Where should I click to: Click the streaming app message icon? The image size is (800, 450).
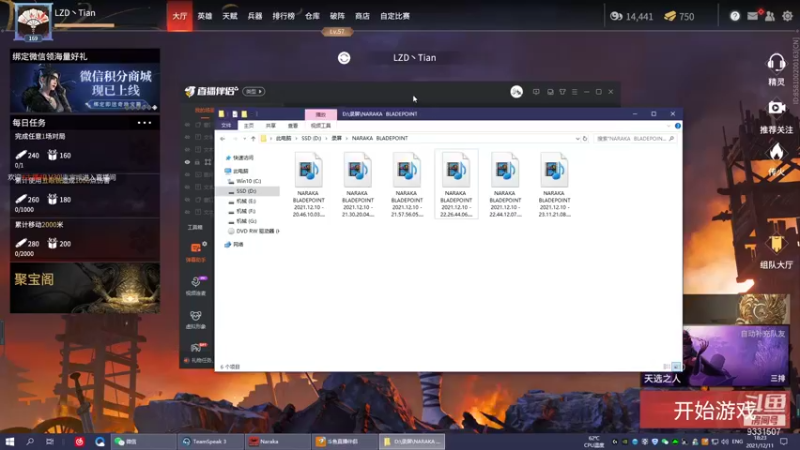[536, 92]
